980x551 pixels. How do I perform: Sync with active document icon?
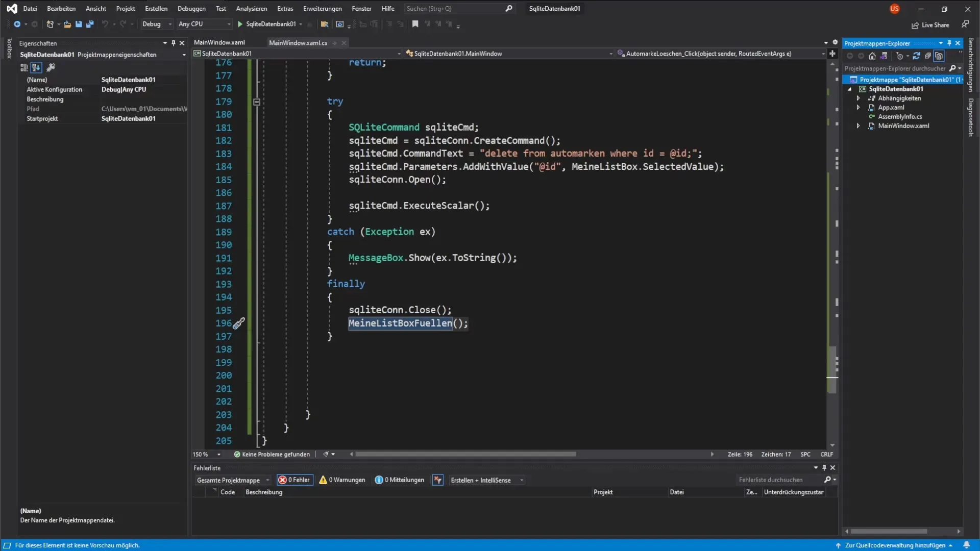tap(916, 56)
